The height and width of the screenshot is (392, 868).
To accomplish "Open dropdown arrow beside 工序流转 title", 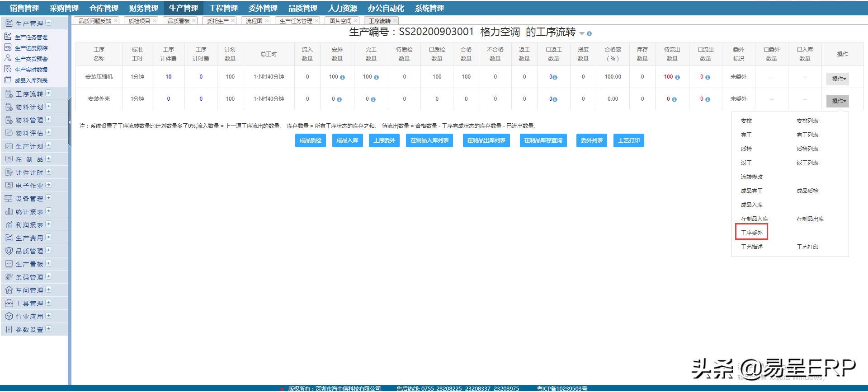I will (582, 33).
